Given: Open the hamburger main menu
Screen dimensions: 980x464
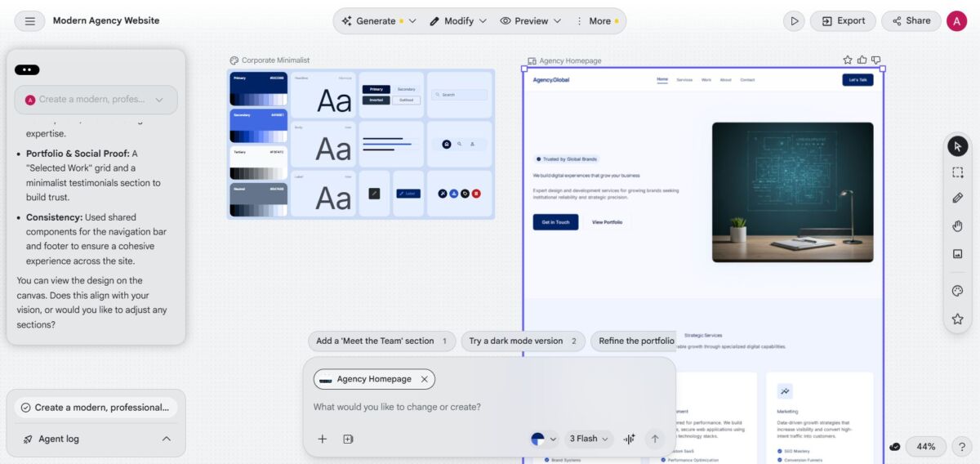Looking at the screenshot, I should coord(29,21).
